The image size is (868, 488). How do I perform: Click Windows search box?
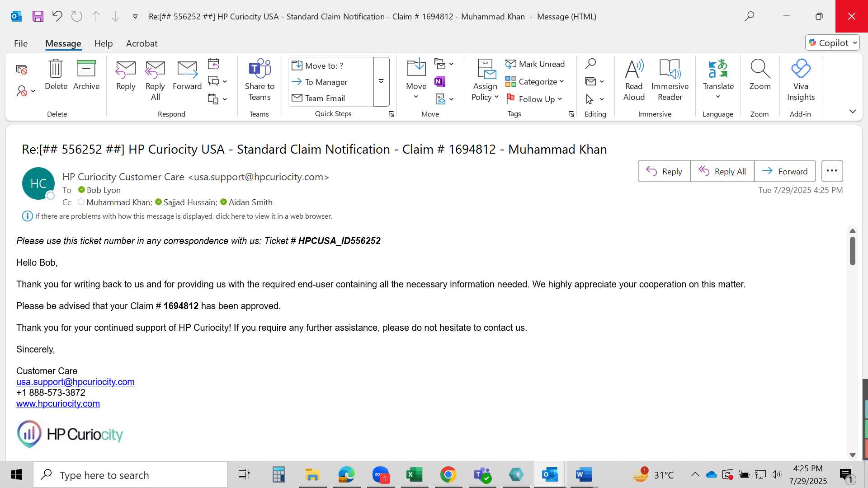[130, 475]
